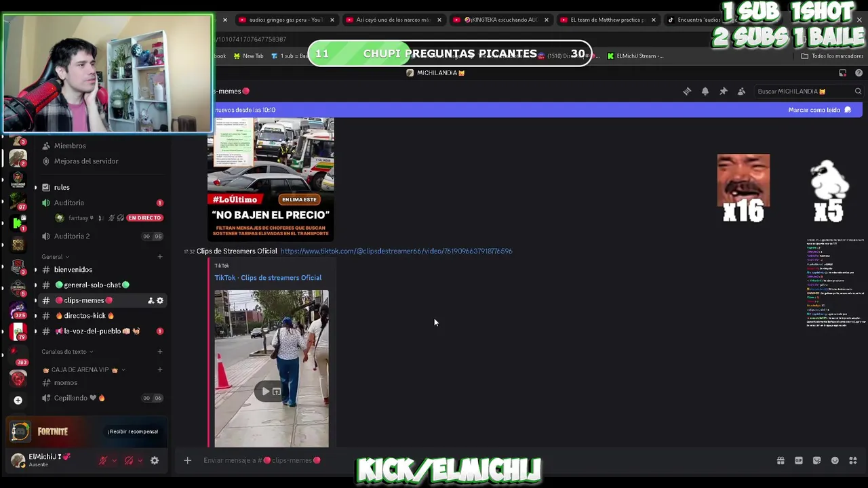868x488 pixels.
Task: Open TikTok · Clips de streamers Oficial link
Action: [x=268, y=278]
